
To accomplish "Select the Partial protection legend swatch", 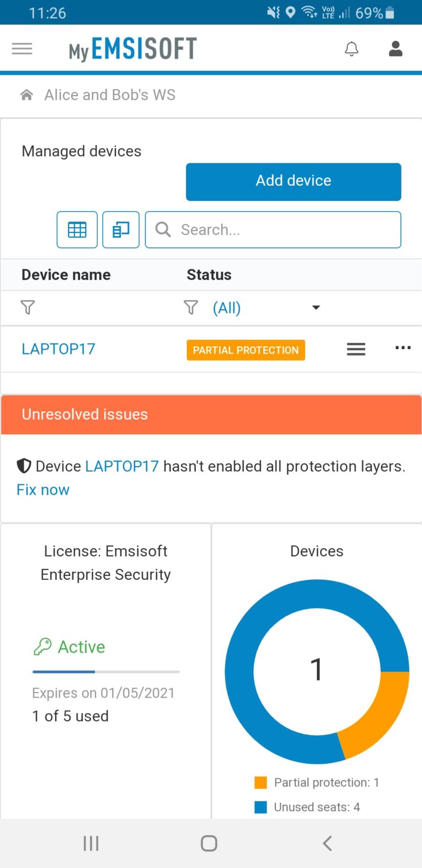I will point(259,782).
